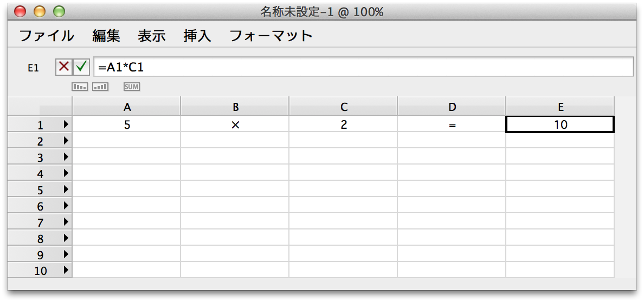This screenshot has height=302, width=644.
Task: Cancel formula entry with the red X
Action: 64,67
